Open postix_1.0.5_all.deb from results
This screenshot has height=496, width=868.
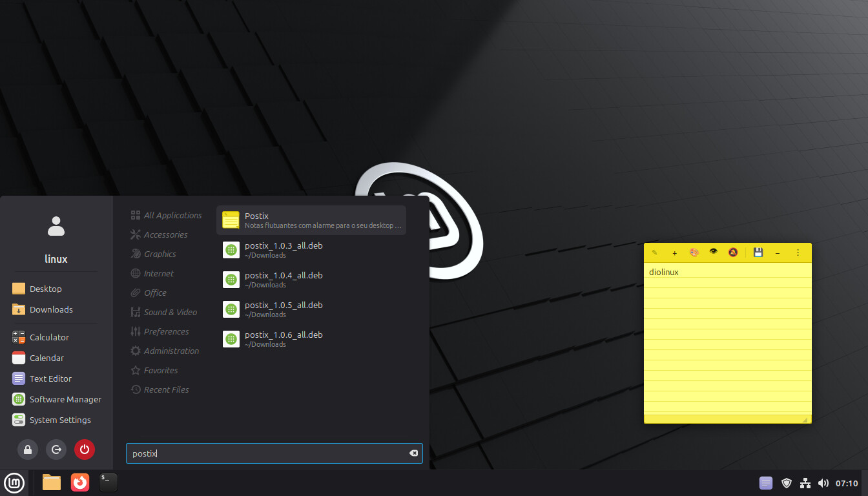pyautogui.click(x=311, y=309)
